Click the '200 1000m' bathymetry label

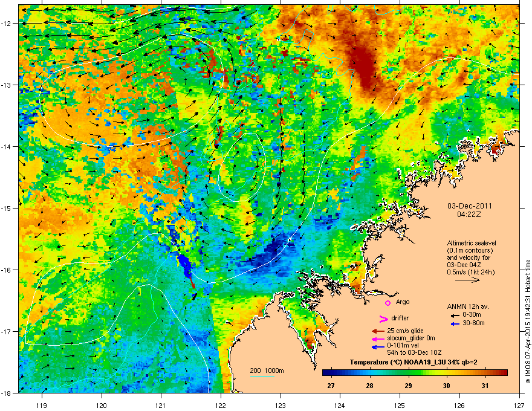click(267, 371)
